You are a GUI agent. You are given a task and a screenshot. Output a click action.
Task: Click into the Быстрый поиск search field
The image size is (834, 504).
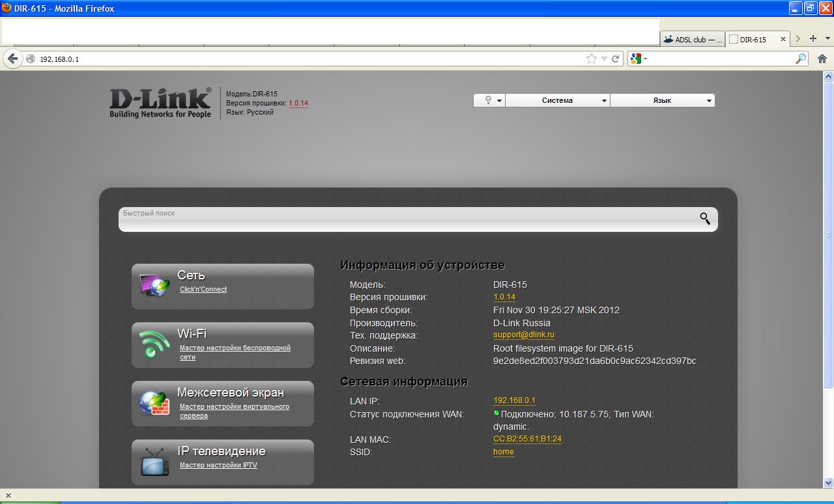pyautogui.click(x=404, y=220)
